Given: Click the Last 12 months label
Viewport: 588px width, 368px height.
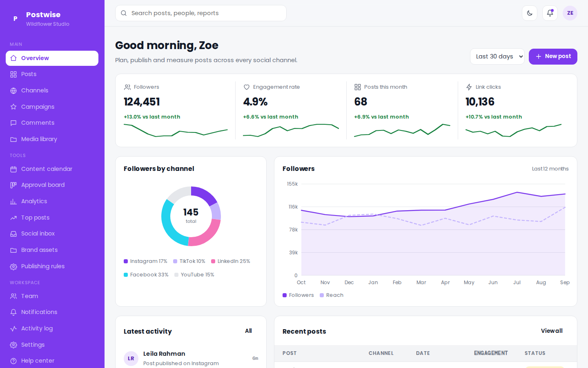Looking at the screenshot, I should (550, 169).
